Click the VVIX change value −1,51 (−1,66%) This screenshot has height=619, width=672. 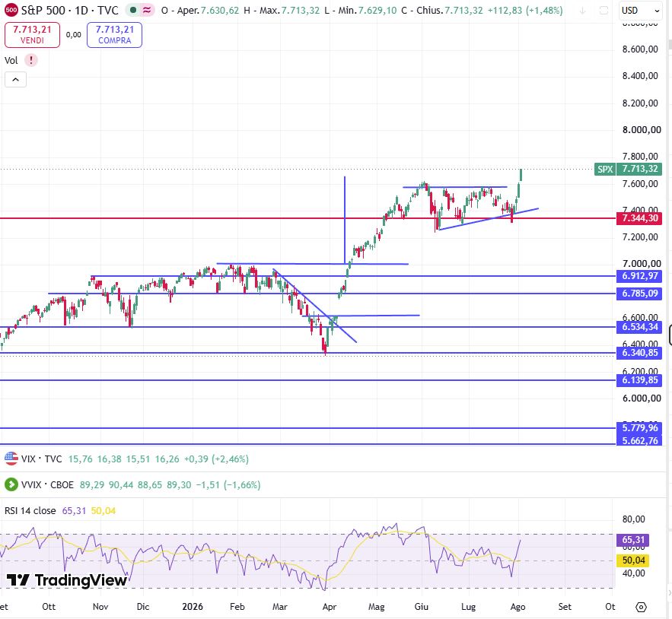(228, 485)
